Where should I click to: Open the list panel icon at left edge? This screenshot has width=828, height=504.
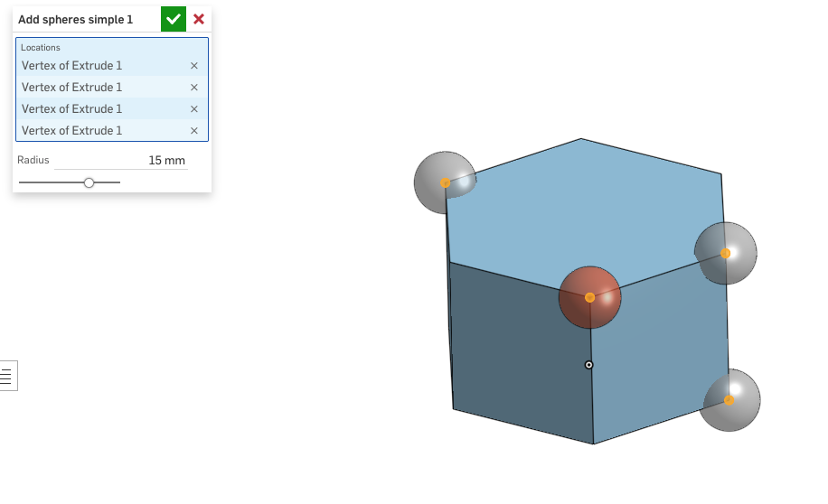pyautogui.click(x=6, y=377)
